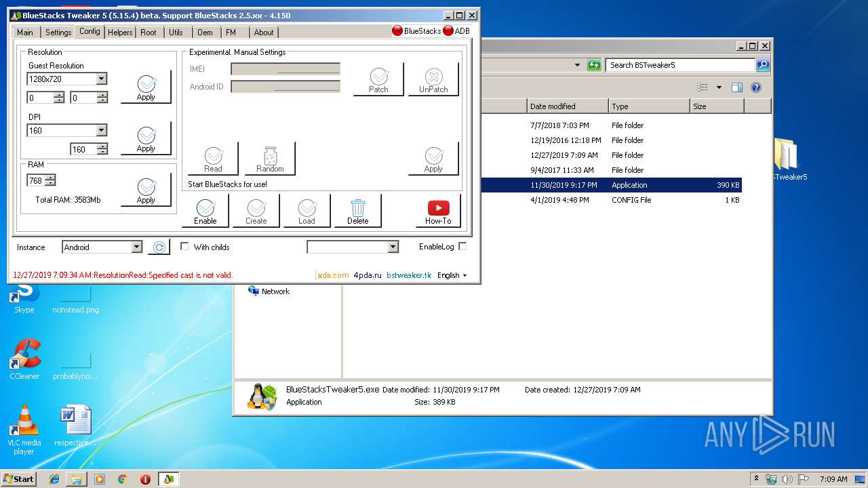Click the Delete trash icon
868x488 pixels.
[358, 211]
